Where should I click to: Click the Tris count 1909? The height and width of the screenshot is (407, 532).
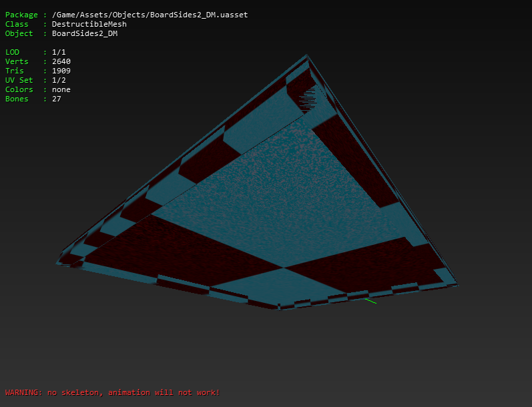(61, 71)
